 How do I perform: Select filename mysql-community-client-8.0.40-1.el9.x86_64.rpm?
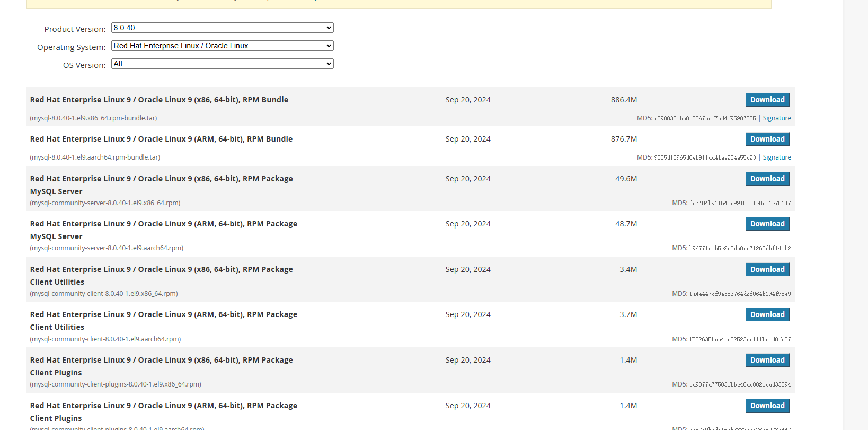click(x=104, y=294)
